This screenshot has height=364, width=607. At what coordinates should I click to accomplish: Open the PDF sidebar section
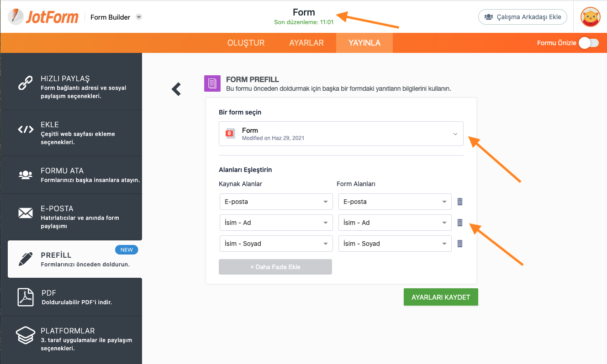point(71,297)
